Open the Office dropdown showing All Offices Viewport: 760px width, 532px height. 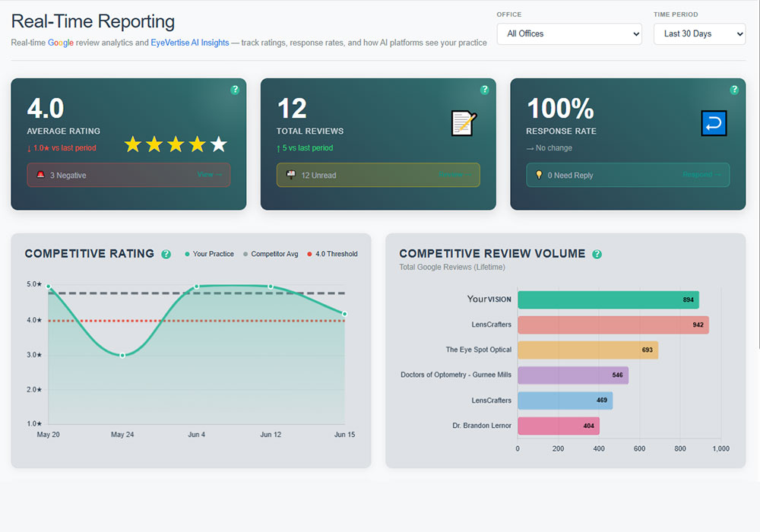[569, 34]
